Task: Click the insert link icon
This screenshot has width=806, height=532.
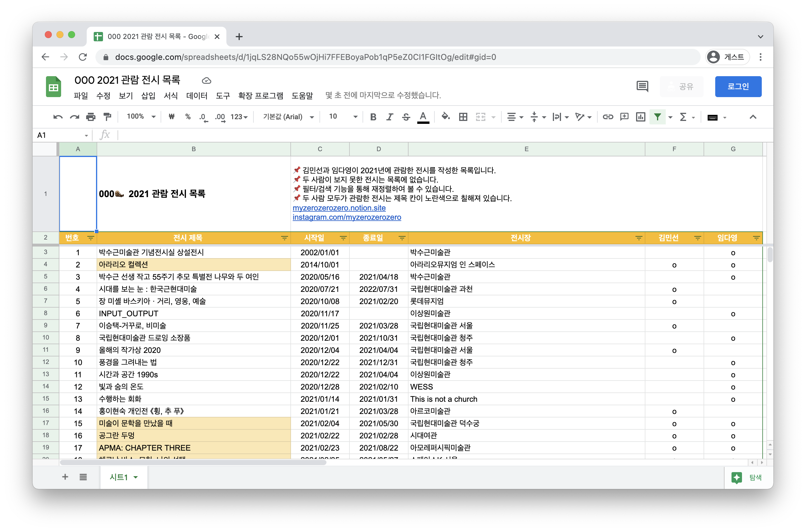Action: click(x=608, y=117)
